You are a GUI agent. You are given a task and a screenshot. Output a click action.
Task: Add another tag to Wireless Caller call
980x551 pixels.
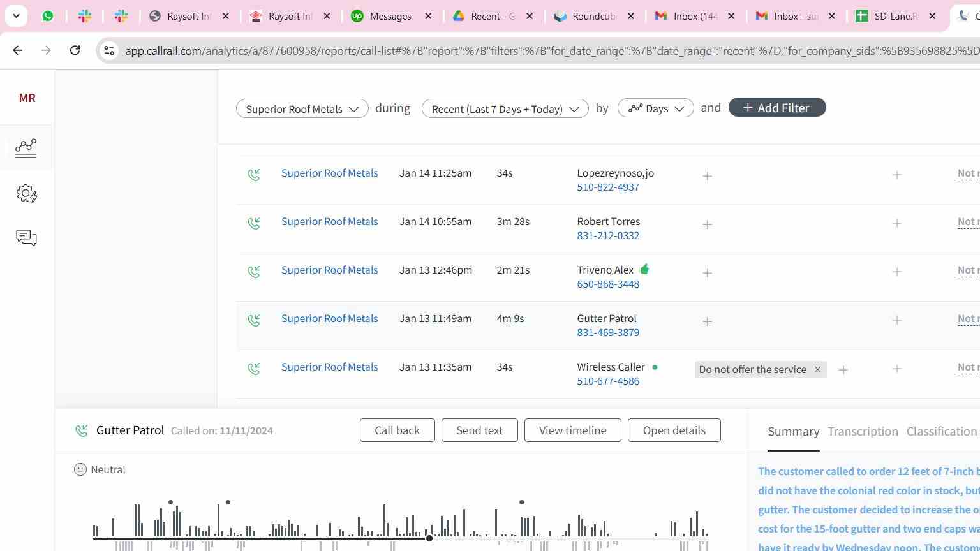[843, 370]
